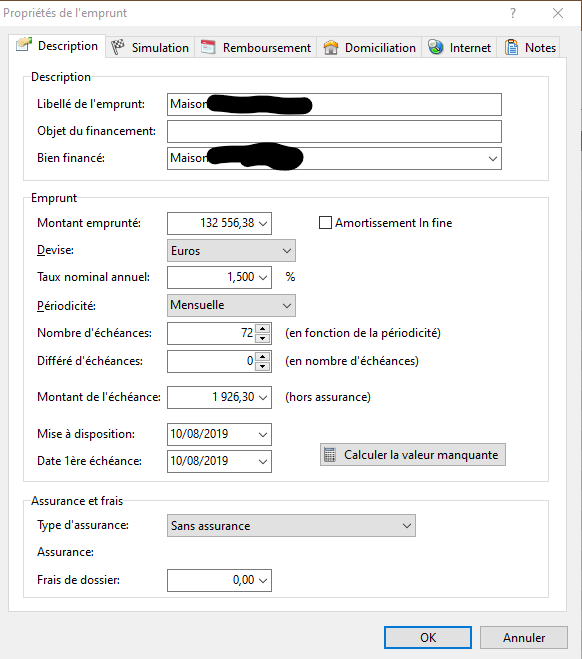Click "(en nombre d'échéances)" text
The height and width of the screenshot is (659, 582).
pyautogui.click(x=352, y=361)
